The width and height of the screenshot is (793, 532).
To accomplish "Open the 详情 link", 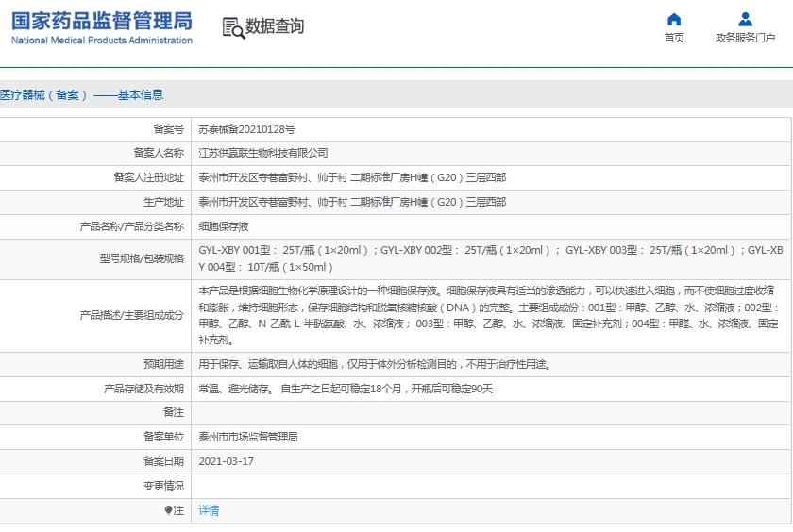I will click(209, 510).
